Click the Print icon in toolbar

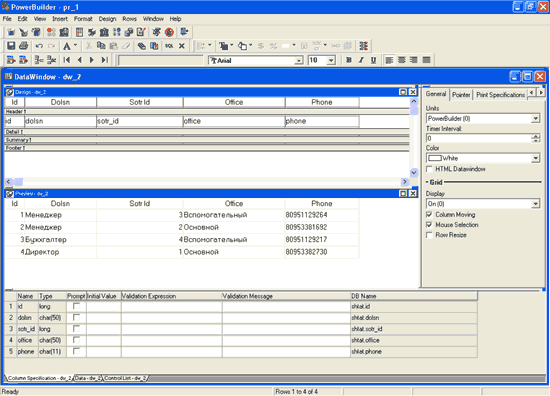pyautogui.click(x=24, y=46)
